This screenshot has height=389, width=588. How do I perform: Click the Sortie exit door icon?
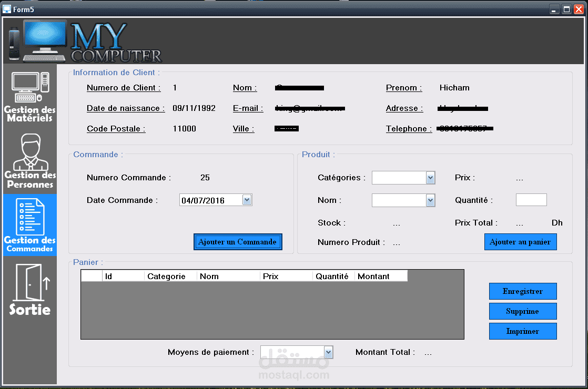click(30, 289)
